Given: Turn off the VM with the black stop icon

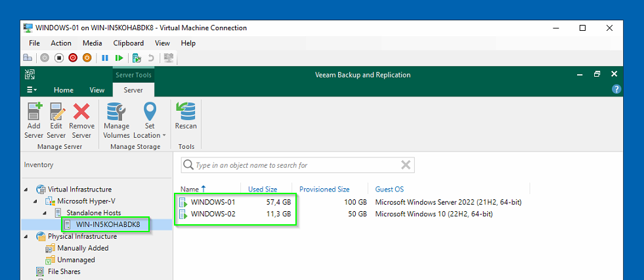Looking at the screenshot, I should point(59,58).
